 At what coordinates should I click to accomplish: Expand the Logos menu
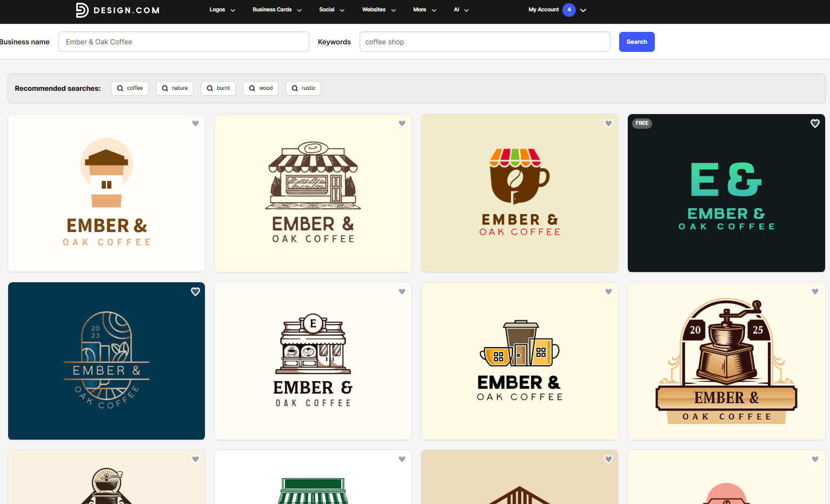[x=222, y=10]
